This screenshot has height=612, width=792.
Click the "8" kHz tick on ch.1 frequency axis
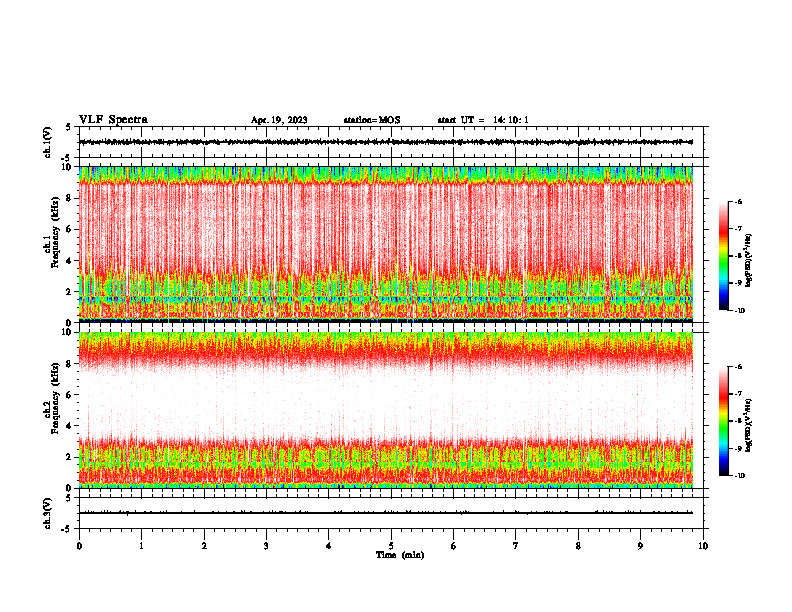[x=69, y=198]
